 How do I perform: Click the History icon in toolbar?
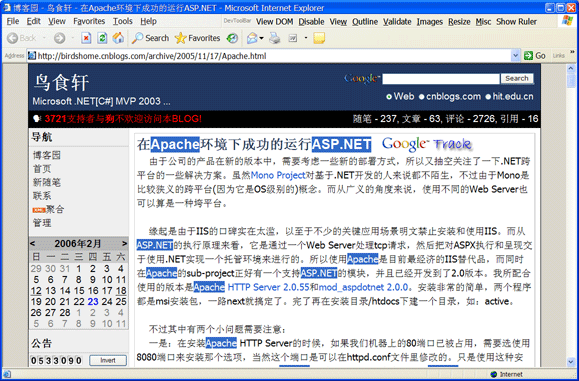point(232,38)
